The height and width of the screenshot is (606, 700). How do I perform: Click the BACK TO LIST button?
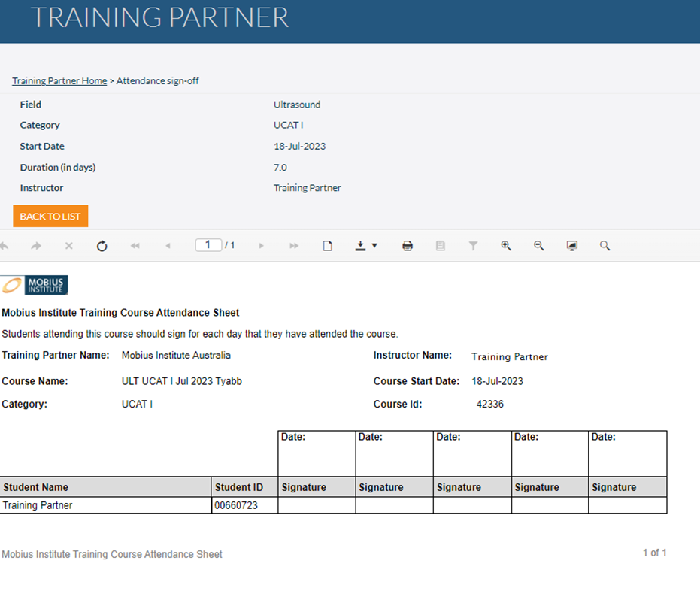tap(50, 216)
